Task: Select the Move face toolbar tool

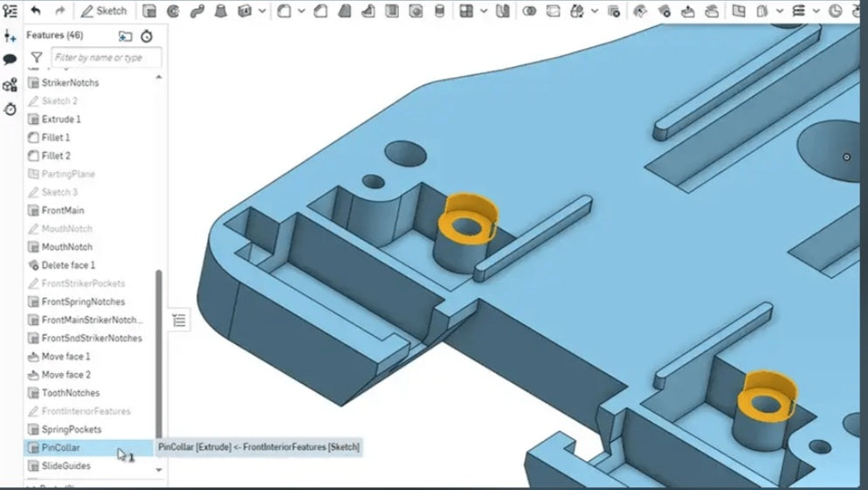Action: tap(687, 11)
